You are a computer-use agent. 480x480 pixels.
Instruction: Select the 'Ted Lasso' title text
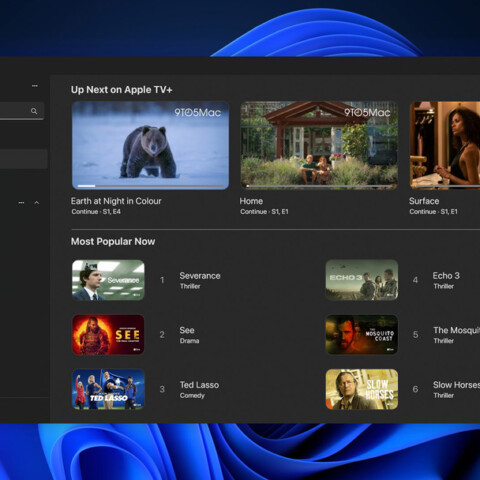pyautogui.click(x=199, y=385)
